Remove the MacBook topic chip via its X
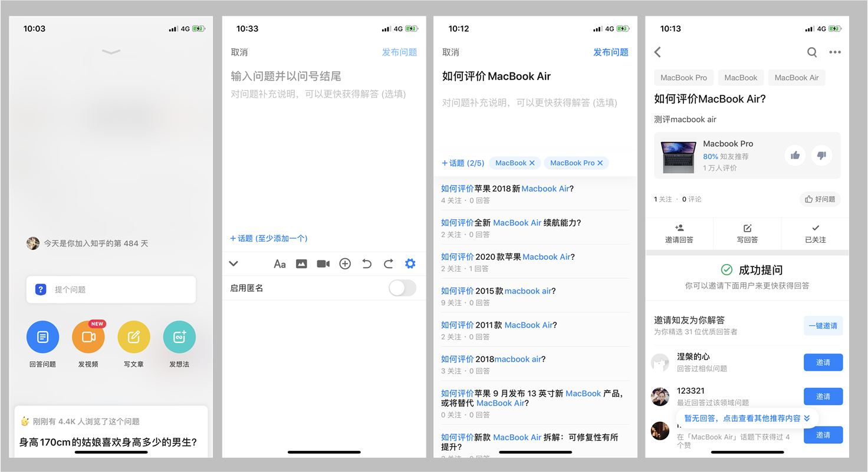The image size is (868, 472). tap(532, 163)
